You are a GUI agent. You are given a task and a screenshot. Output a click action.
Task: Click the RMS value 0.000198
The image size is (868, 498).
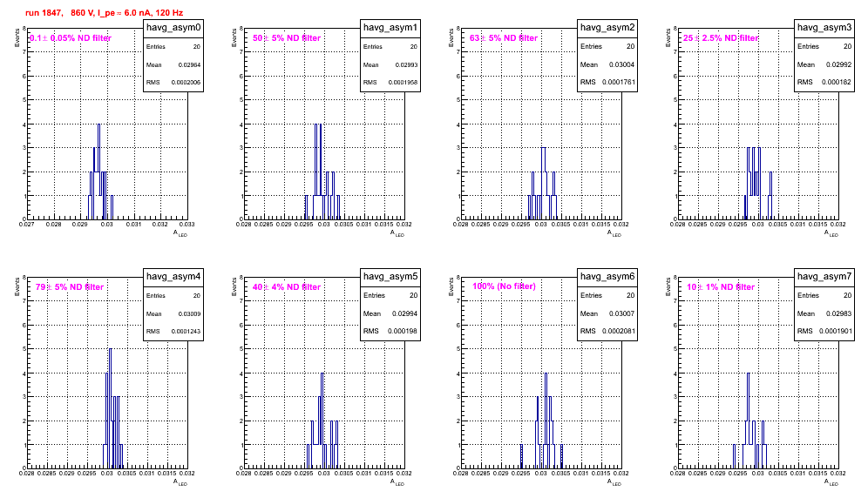[x=403, y=332]
